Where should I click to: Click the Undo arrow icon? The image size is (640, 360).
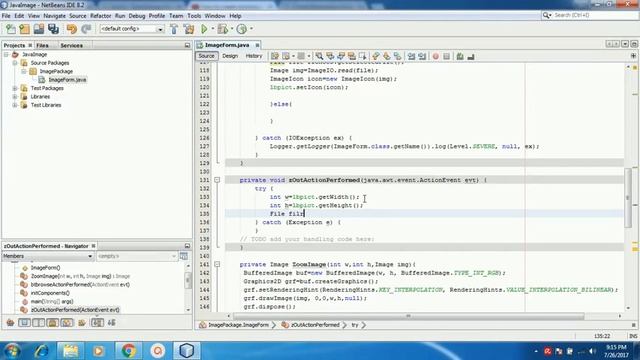point(72,29)
